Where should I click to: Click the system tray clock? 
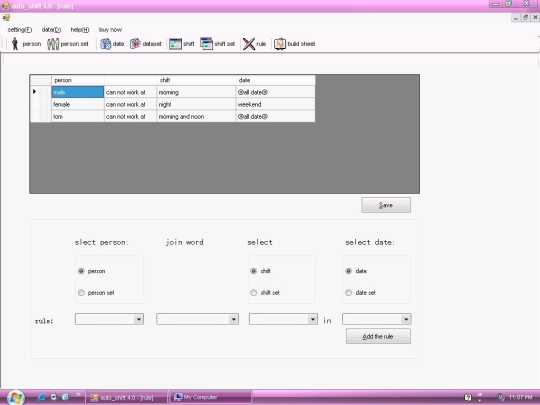pos(520,397)
